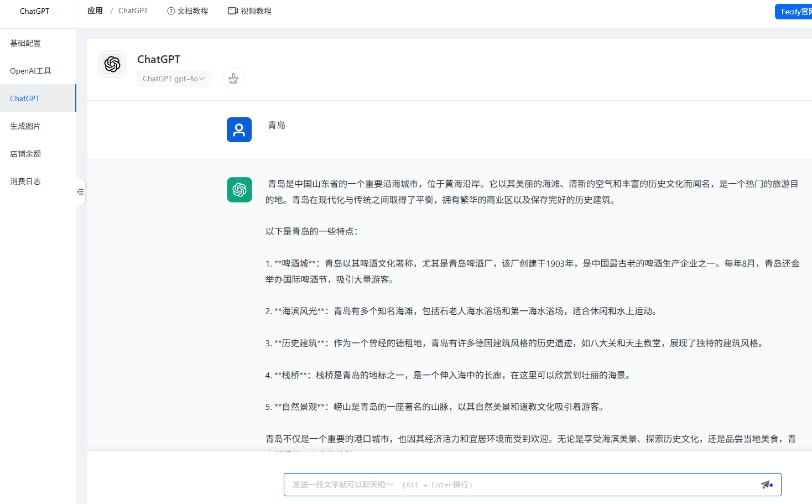Click the 应用 breadcrumb link
Viewport: 812px width, 504px height.
[95, 11]
